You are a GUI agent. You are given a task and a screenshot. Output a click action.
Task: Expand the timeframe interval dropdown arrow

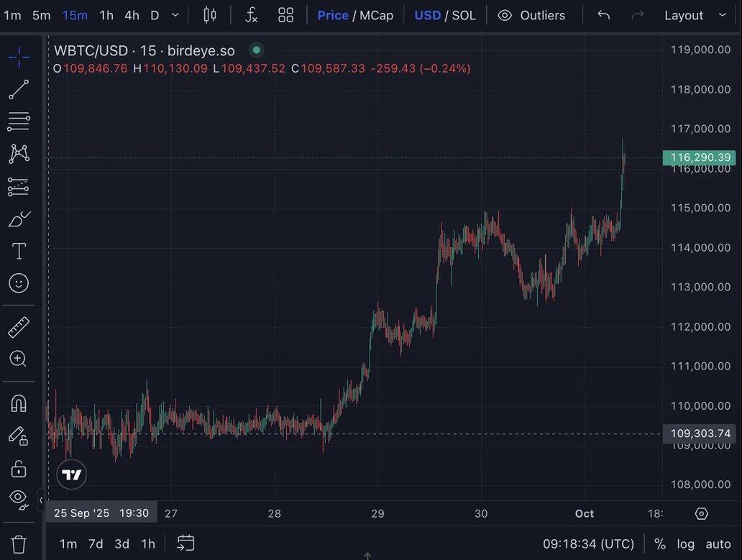pyautogui.click(x=175, y=15)
